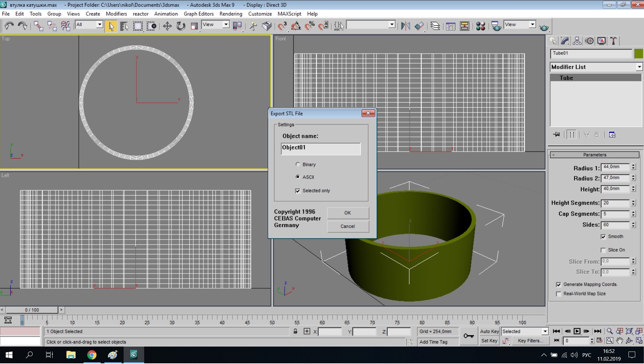The width and height of the screenshot is (644, 364).
Task: Select the Rotate tool icon
Action: click(x=181, y=26)
